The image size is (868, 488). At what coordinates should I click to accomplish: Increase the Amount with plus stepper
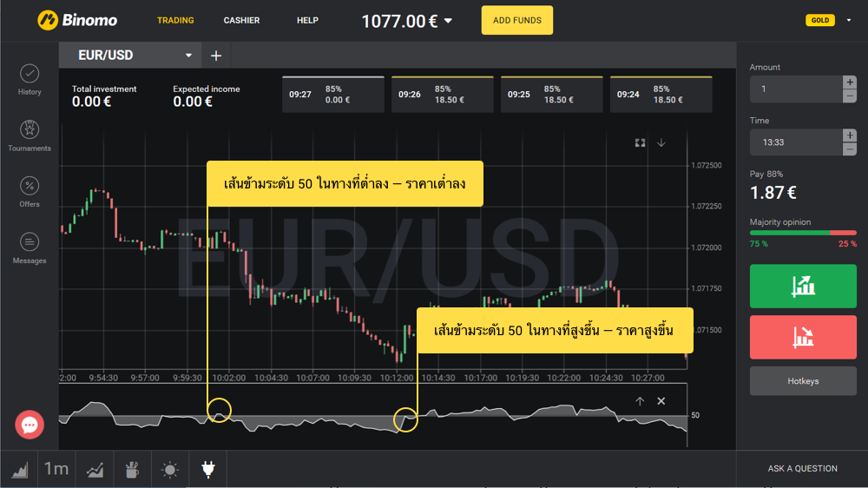(x=849, y=82)
